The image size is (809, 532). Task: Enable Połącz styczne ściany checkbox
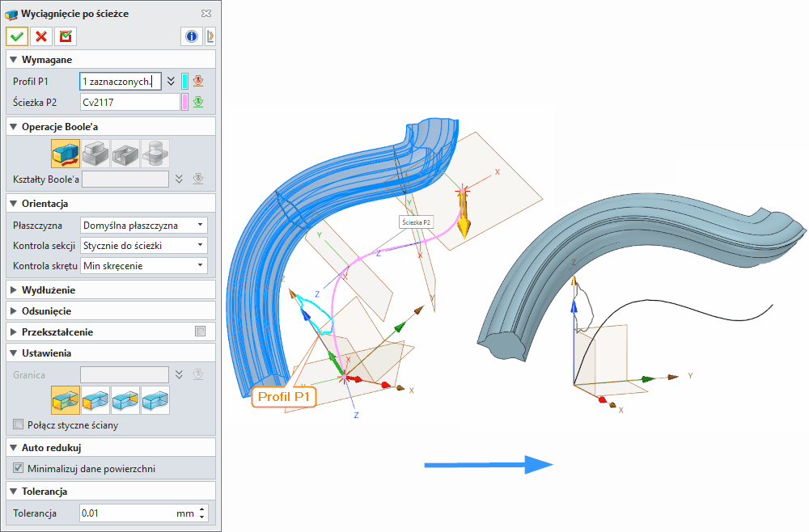(x=19, y=425)
